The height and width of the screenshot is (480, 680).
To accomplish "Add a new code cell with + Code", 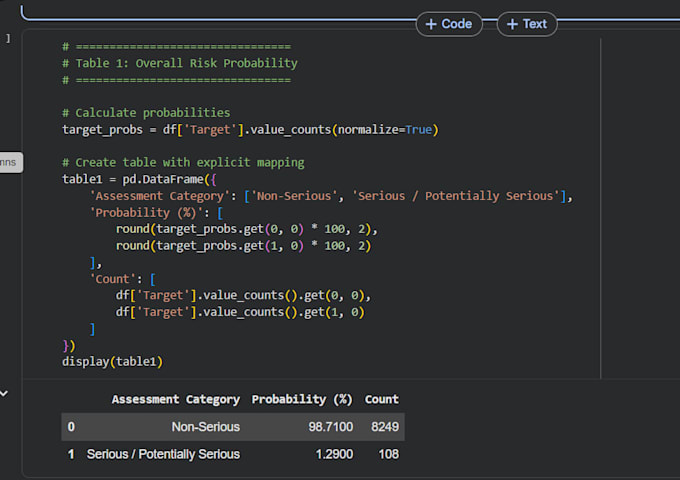I will (x=449, y=24).
